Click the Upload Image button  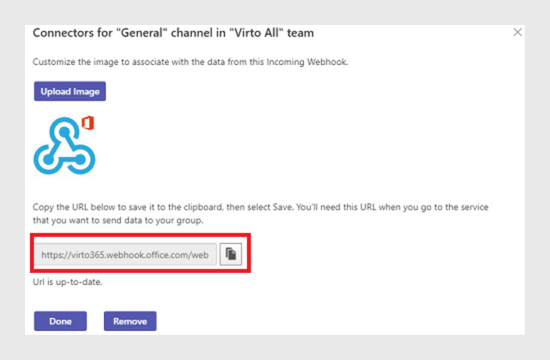click(70, 91)
